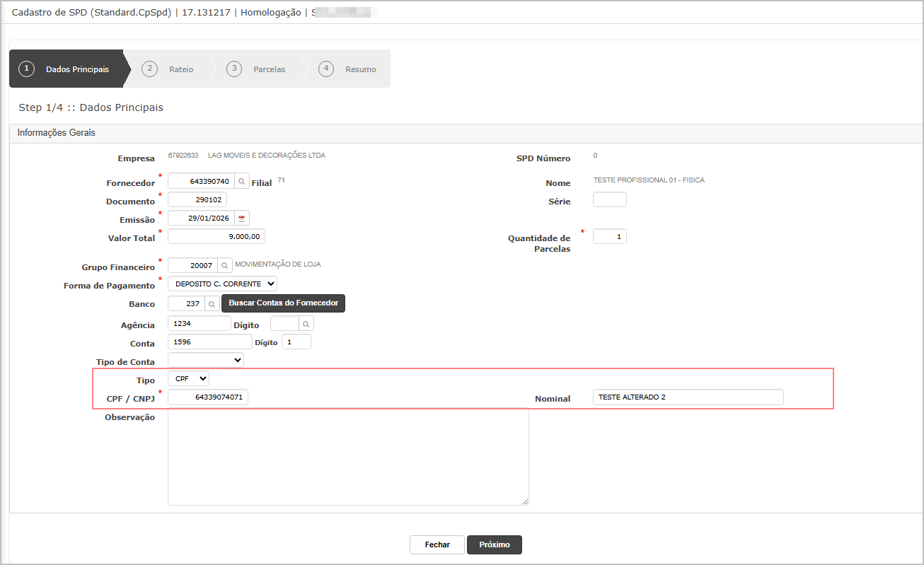
Task: Click the Valor Total field
Action: point(216,237)
